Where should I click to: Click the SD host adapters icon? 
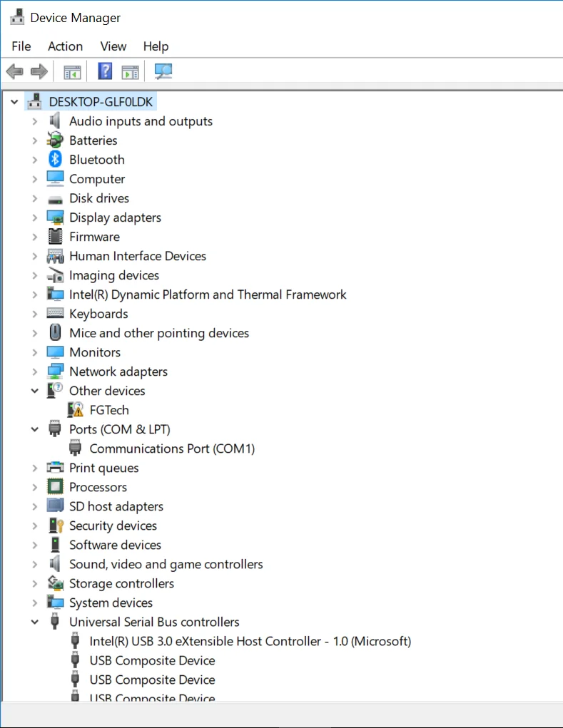[55, 506]
